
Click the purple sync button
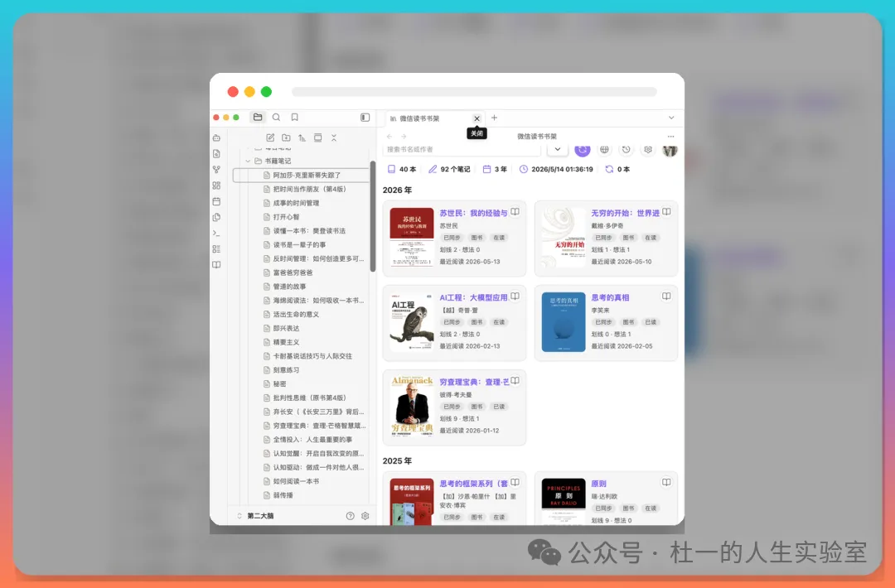click(583, 149)
